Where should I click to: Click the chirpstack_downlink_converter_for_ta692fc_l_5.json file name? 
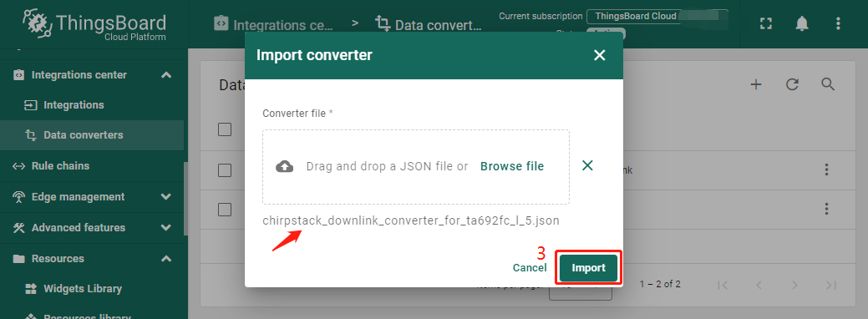(x=411, y=220)
